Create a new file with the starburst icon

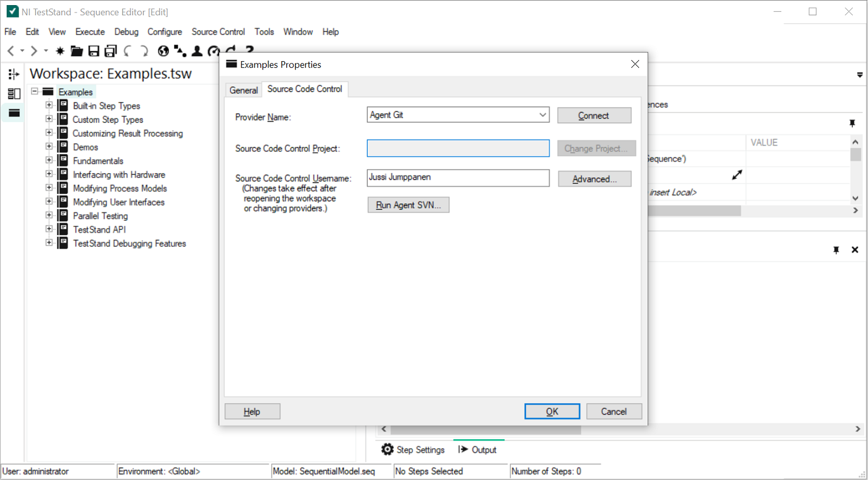pyautogui.click(x=60, y=51)
